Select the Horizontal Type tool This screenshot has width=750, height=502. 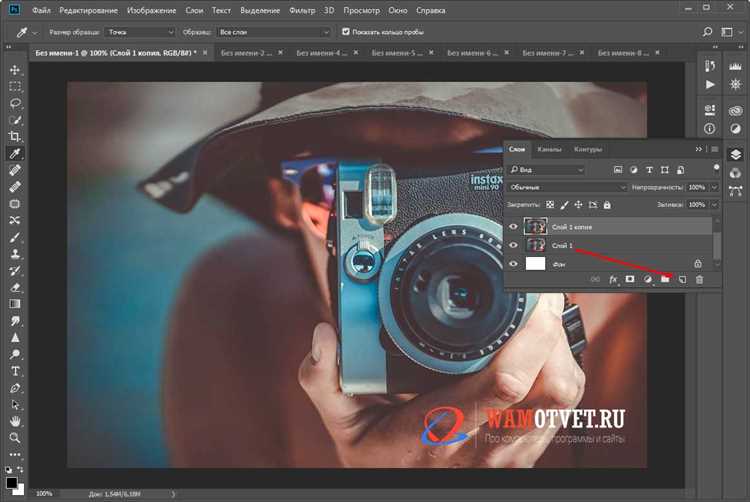(15, 371)
